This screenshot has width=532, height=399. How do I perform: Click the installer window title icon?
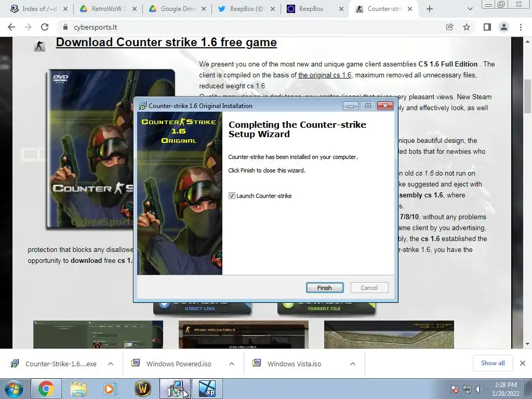(142, 106)
